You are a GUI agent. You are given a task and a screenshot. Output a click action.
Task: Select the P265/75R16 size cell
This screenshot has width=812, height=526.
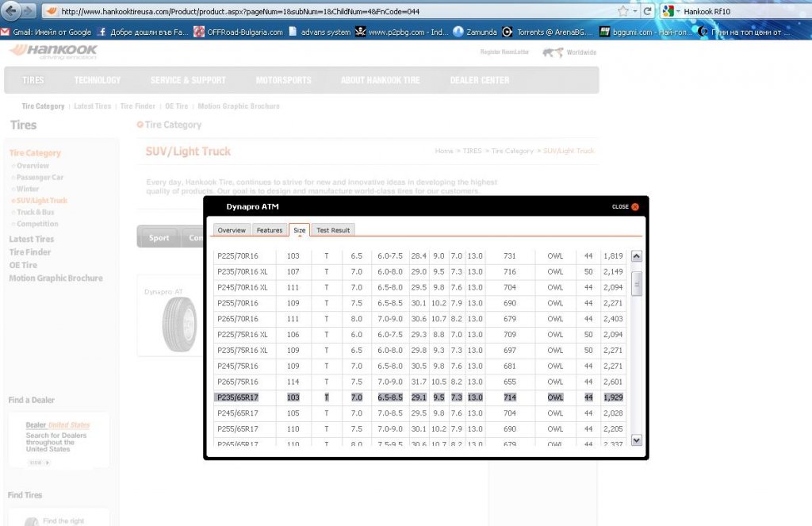pyautogui.click(x=244, y=382)
